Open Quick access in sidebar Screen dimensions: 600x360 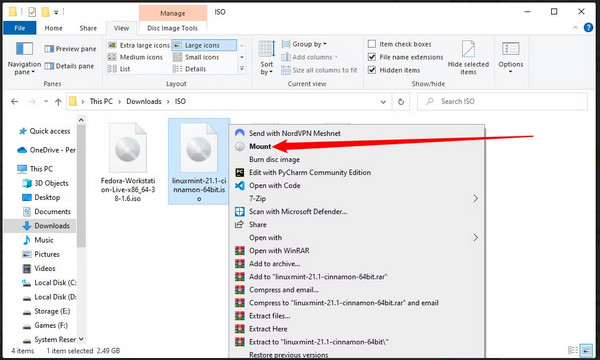tap(45, 131)
